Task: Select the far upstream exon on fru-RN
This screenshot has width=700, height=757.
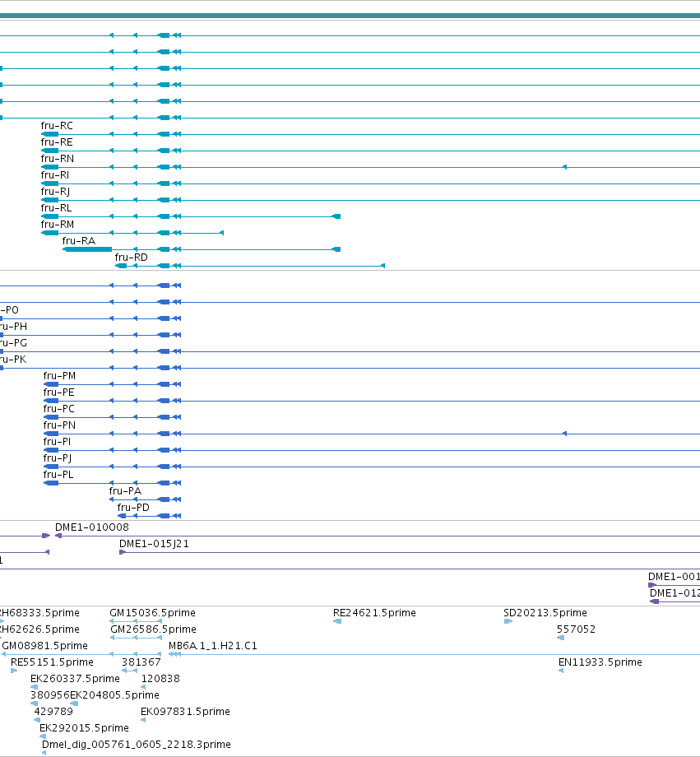Action: pos(564,167)
